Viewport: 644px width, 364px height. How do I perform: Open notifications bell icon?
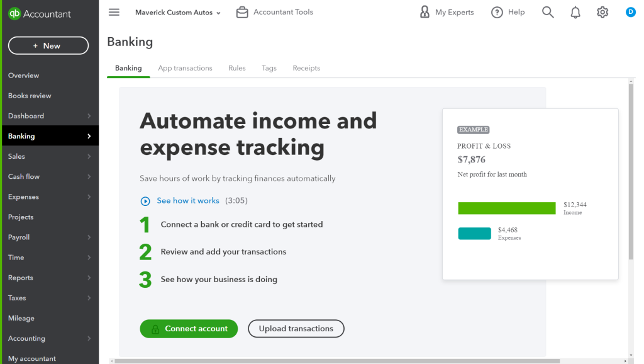pos(575,13)
